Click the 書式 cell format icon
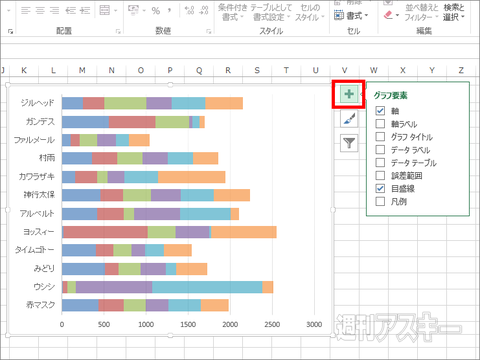480x360 pixels. pyautogui.click(x=339, y=15)
